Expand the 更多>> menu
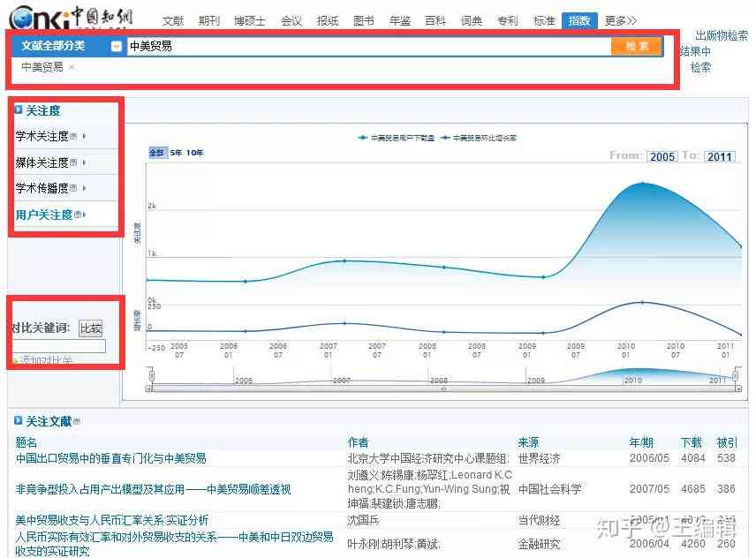 [621, 20]
